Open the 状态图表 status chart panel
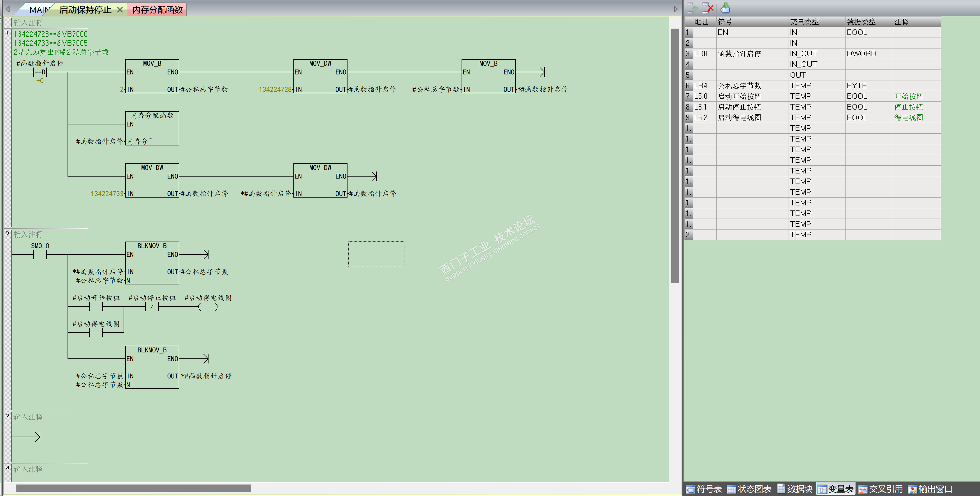 749,489
